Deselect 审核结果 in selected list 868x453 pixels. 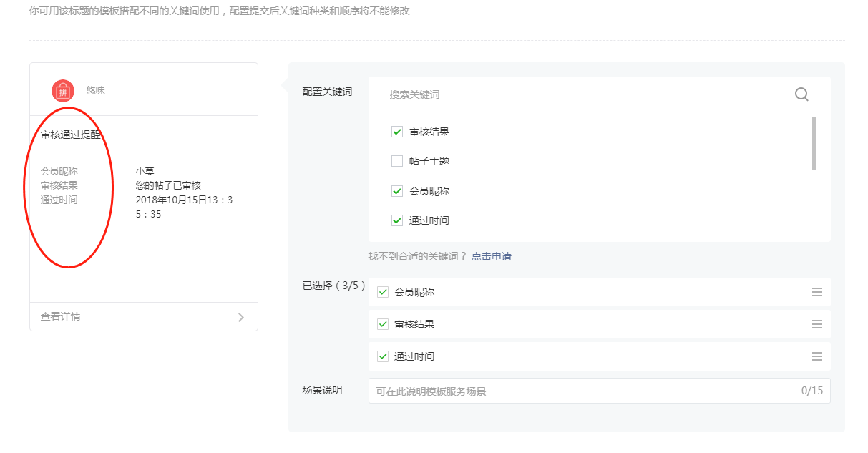(x=383, y=324)
